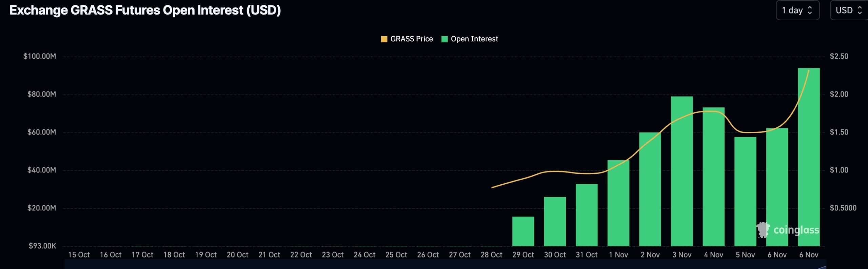This screenshot has width=868, height=269.
Task: Click the 21 Oct date label
Action: [x=269, y=255]
